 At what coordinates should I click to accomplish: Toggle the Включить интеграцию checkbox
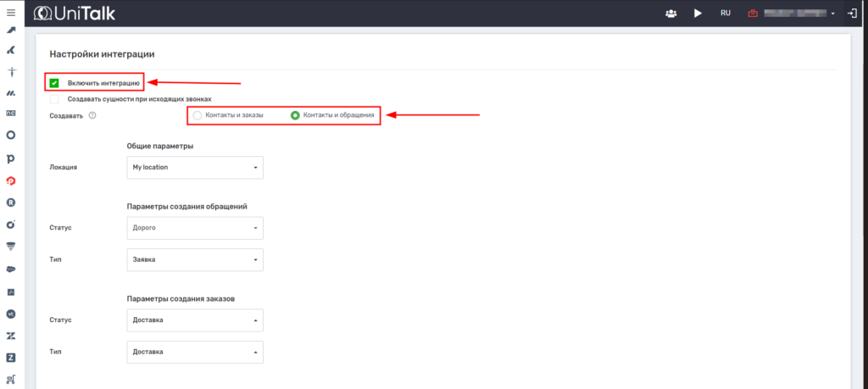click(54, 83)
